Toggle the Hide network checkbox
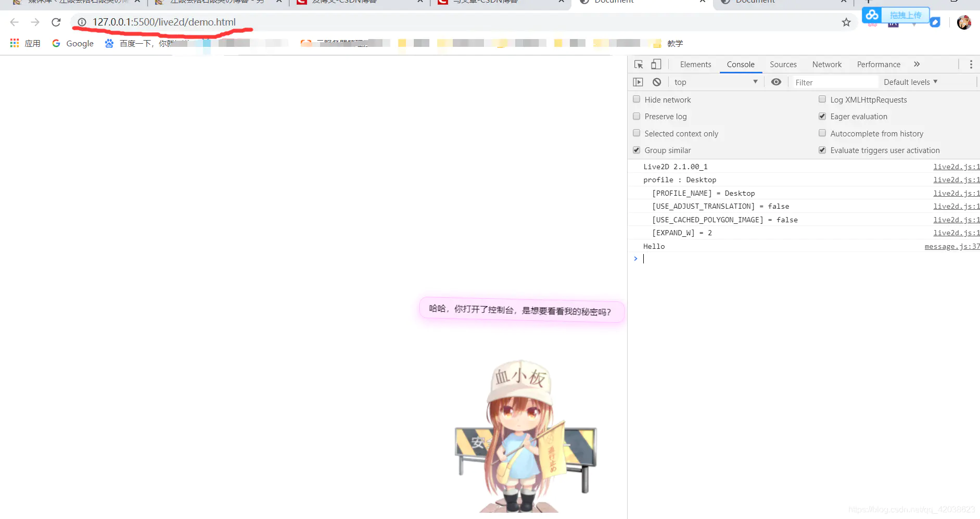This screenshot has height=519, width=980. point(637,99)
